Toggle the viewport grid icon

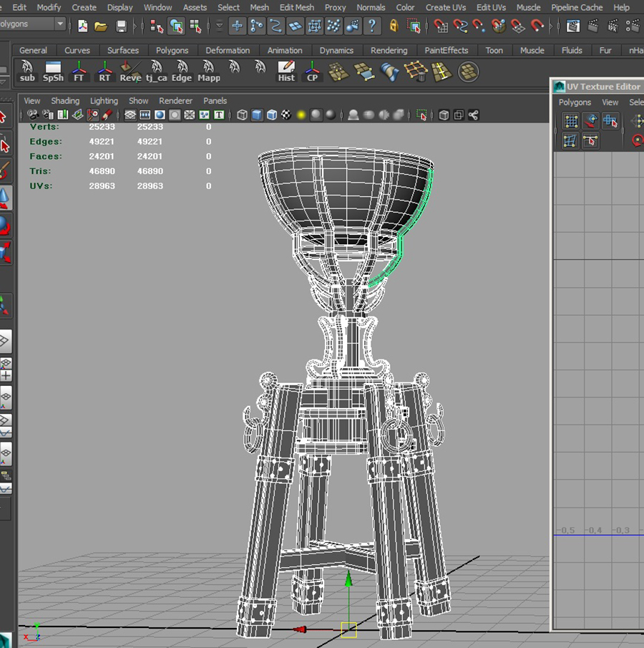(x=130, y=115)
